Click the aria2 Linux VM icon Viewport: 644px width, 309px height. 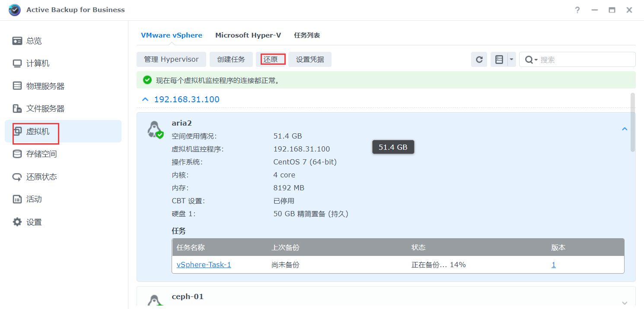click(155, 129)
